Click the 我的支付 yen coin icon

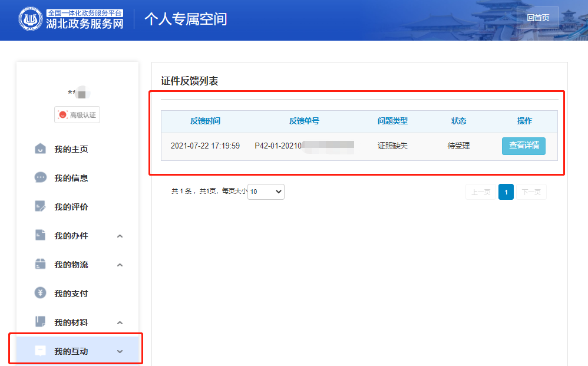pyautogui.click(x=41, y=293)
